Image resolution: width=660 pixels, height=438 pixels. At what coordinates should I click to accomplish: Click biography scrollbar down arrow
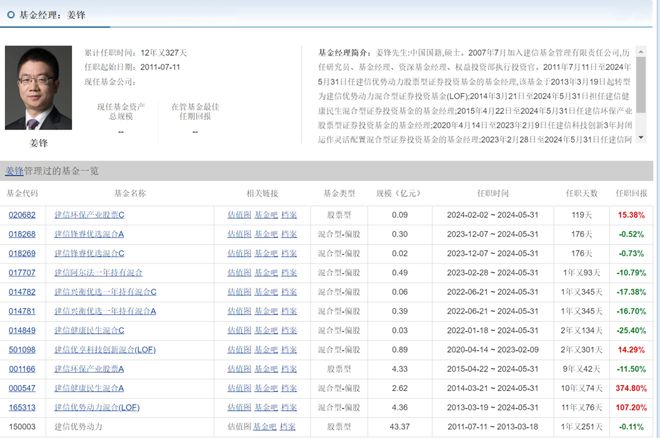tap(641, 138)
